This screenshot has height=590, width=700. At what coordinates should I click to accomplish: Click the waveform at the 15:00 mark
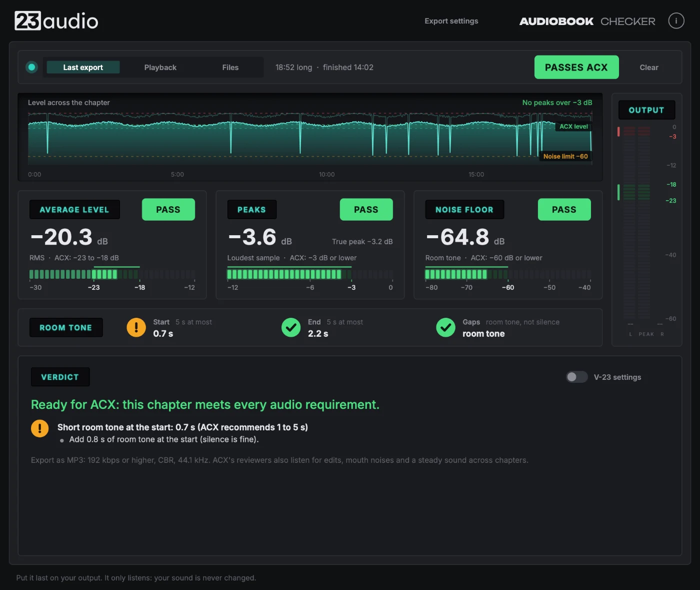(x=476, y=139)
